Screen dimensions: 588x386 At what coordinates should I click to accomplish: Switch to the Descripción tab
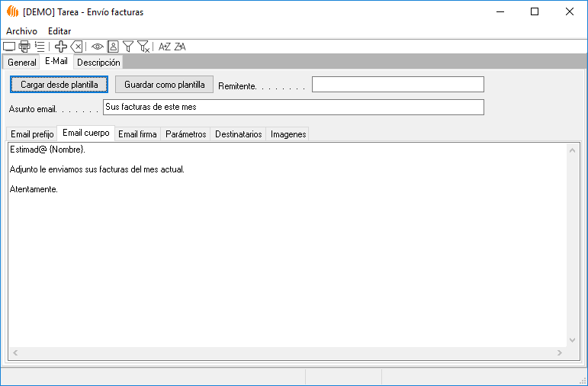[x=98, y=63]
